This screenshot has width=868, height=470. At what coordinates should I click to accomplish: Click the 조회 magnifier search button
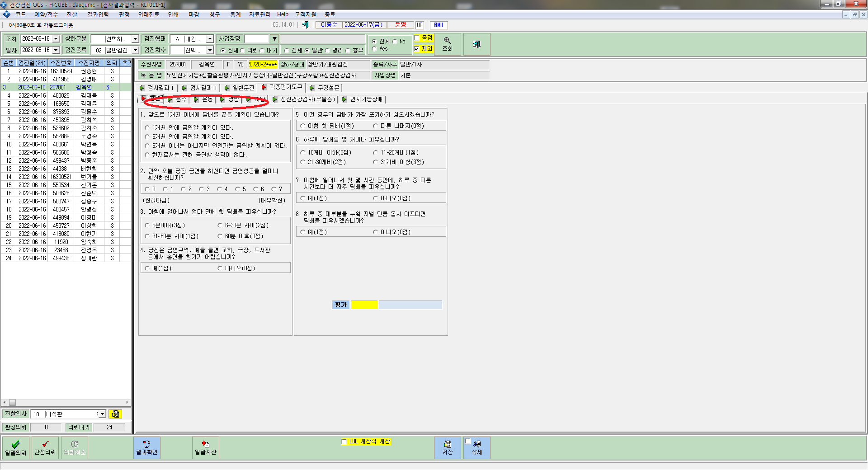point(447,44)
